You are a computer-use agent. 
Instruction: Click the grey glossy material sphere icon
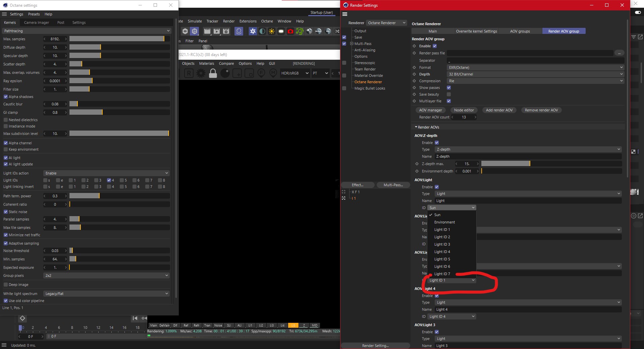click(x=309, y=31)
